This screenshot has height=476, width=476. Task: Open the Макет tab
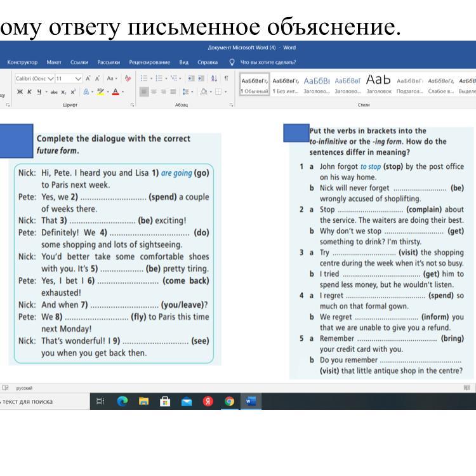[54, 62]
